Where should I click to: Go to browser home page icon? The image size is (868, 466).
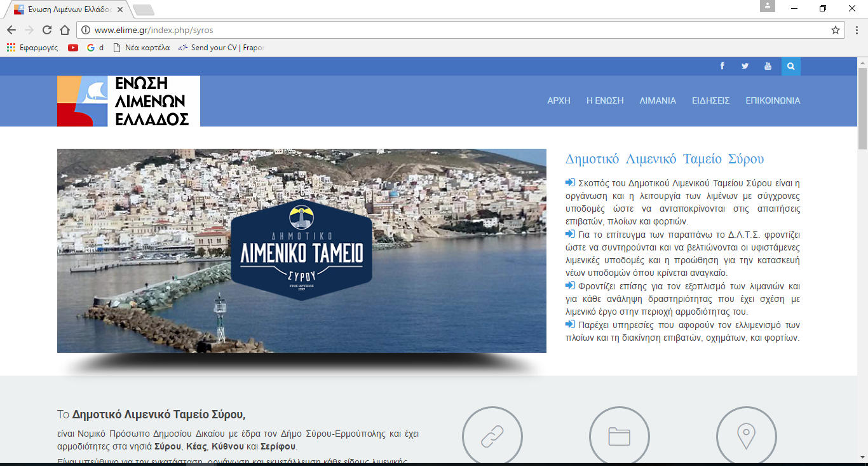[64, 30]
